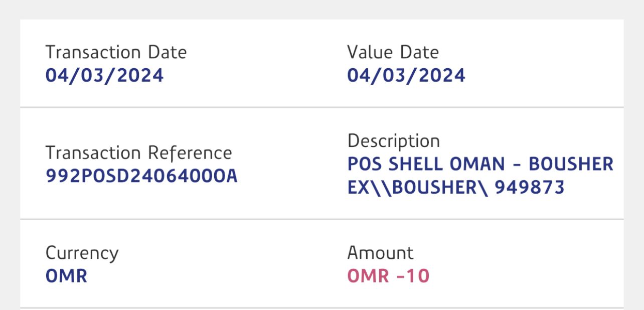This screenshot has height=310, width=644.
Task: Select the number 949873 in the description
Action: (x=530, y=187)
